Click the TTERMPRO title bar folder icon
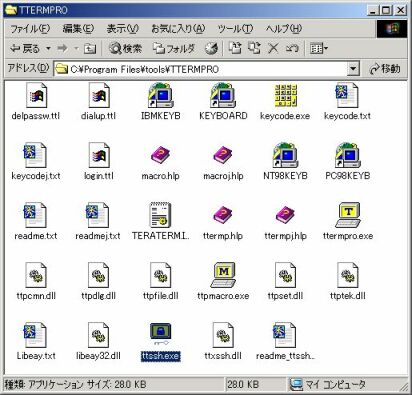The height and width of the screenshot is (395, 412). click(11, 10)
